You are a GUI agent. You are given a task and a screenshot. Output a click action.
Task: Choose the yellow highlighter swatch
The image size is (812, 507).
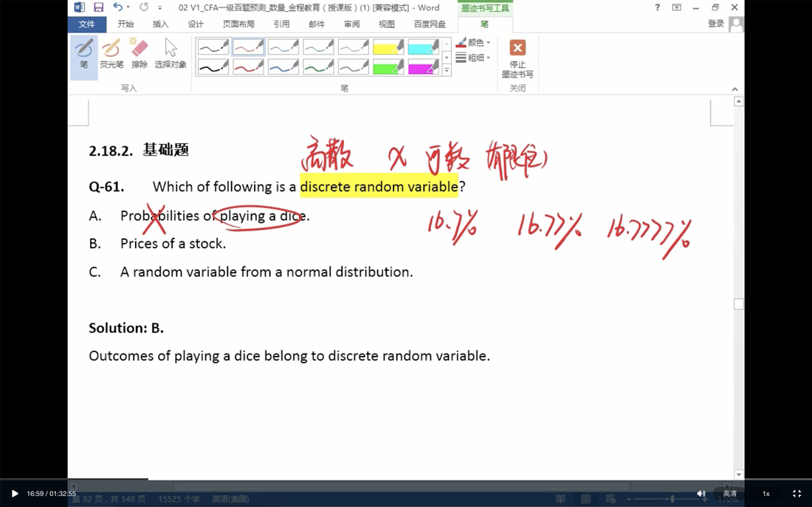click(x=388, y=47)
